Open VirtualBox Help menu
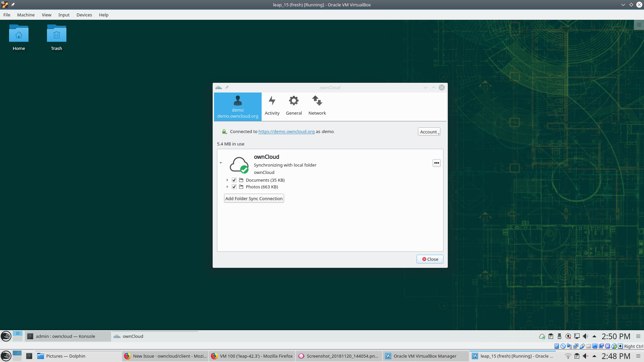The height and width of the screenshot is (362, 644). pos(104,15)
